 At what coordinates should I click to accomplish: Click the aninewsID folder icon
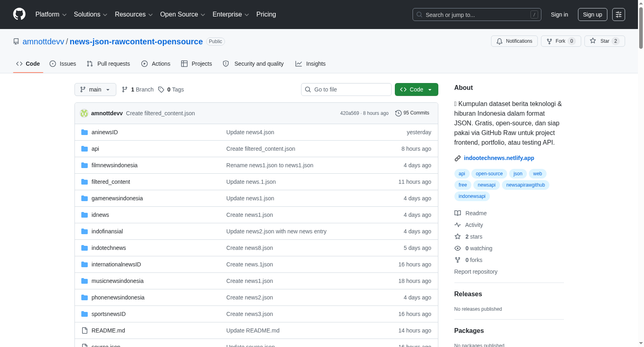click(x=85, y=132)
